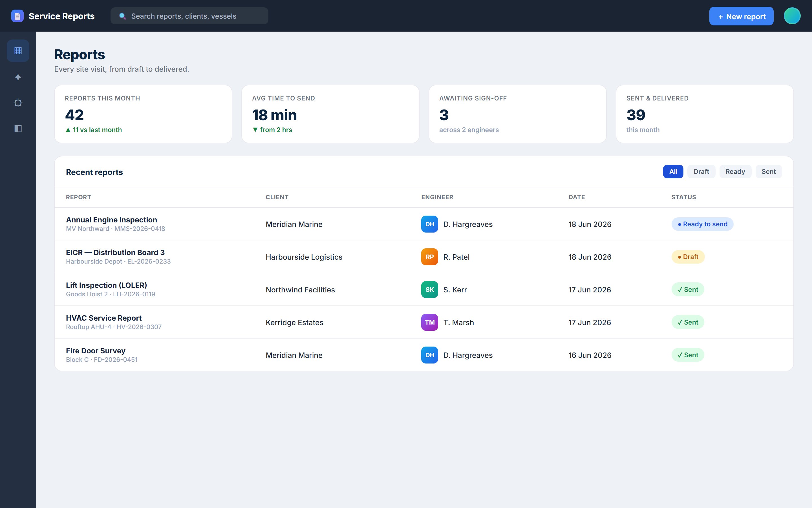Click engineer name T. Marsh
This screenshot has width=812, height=508.
click(x=459, y=323)
